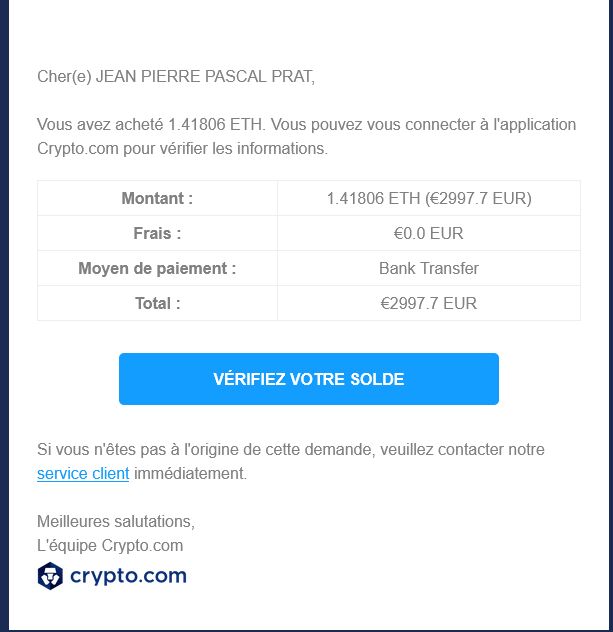Select the 1.41806 ETH (€2997.7 EUR) amount cell
613x632 pixels.
429,198
